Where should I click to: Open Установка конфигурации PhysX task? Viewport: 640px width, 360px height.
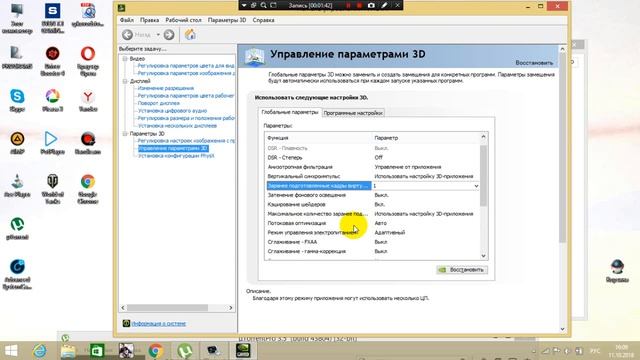point(176,156)
